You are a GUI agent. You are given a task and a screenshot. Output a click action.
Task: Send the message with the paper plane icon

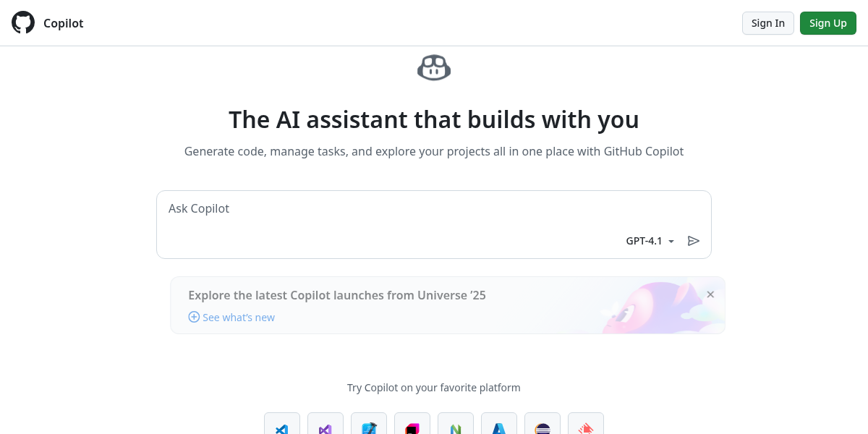pyautogui.click(x=694, y=240)
